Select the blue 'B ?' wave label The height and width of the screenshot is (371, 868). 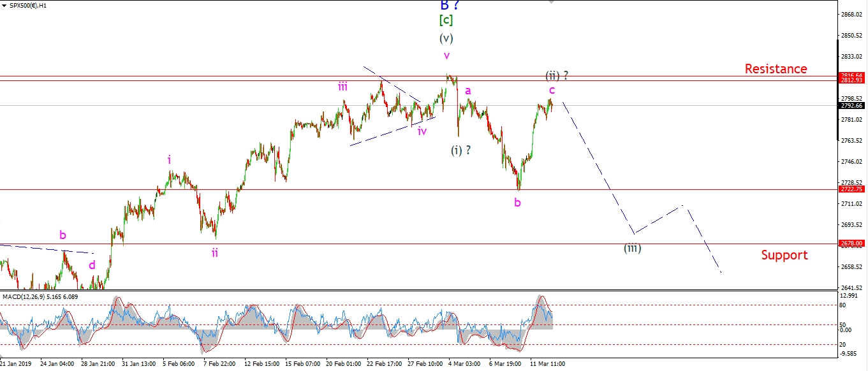[450, 5]
